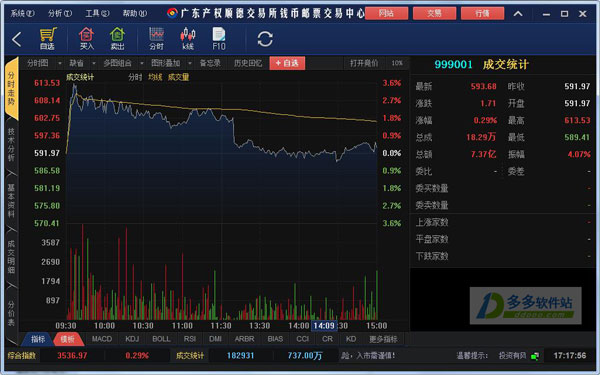Open the 工具 menu

(x=97, y=13)
